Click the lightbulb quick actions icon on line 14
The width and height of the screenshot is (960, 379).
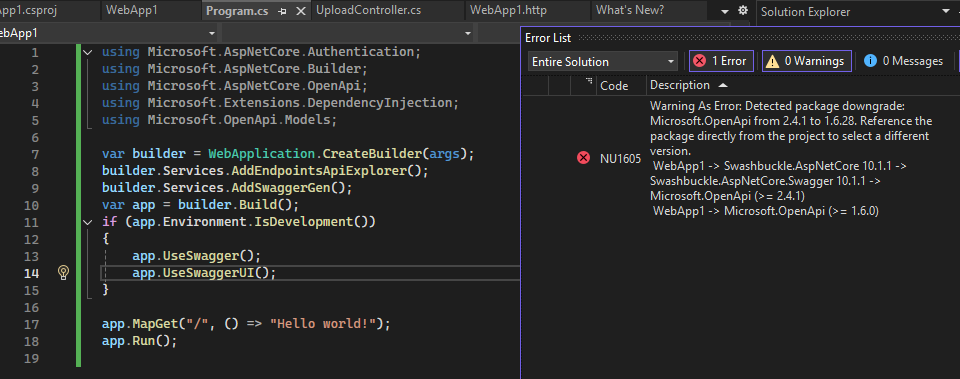pyautogui.click(x=63, y=272)
